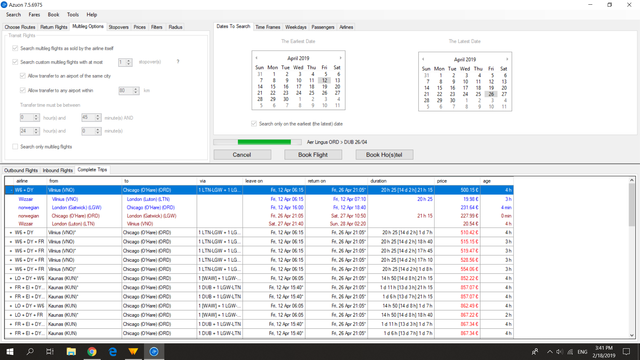Sort results by the price column header
Image resolution: width=640 pixels, height=360 pixels.
pyautogui.click(x=457, y=181)
